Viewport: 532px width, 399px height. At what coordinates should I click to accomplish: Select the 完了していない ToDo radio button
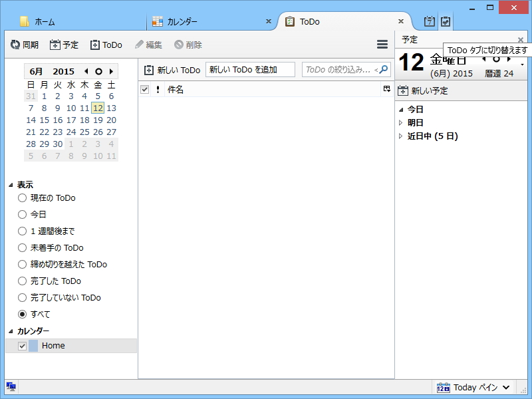click(22, 297)
